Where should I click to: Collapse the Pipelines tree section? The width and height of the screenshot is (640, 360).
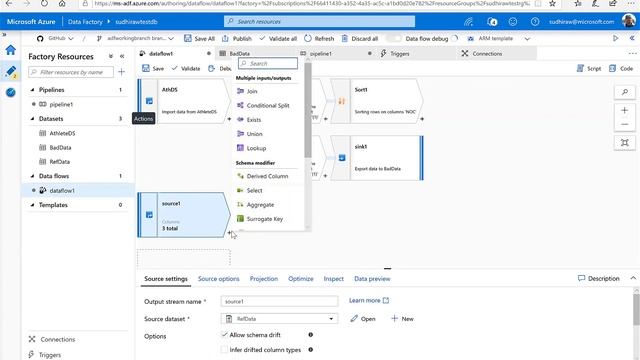32,90
